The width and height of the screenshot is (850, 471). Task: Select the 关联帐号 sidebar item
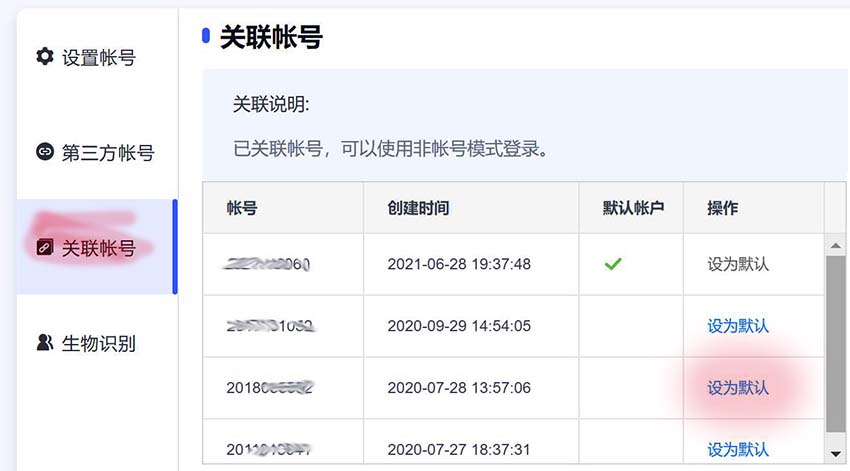click(94, 247)
